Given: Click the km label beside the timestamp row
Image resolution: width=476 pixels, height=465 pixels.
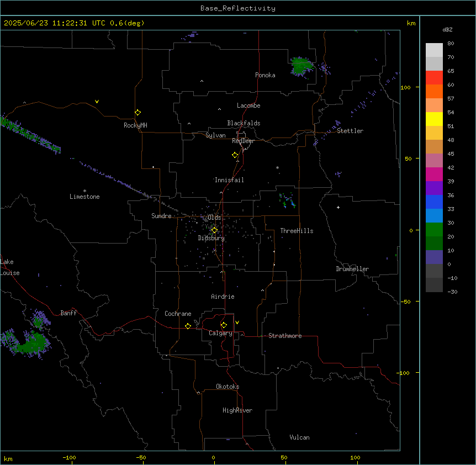Looking at the screenshot, I should click(411, 23).
